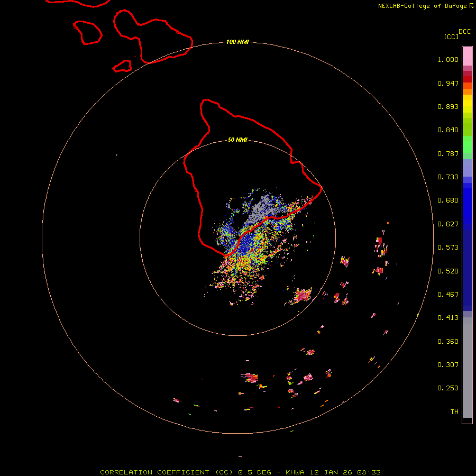Screen dimensions: 476x476
Task: Click the TH threshold label
Action: click(x=454, y=412)
